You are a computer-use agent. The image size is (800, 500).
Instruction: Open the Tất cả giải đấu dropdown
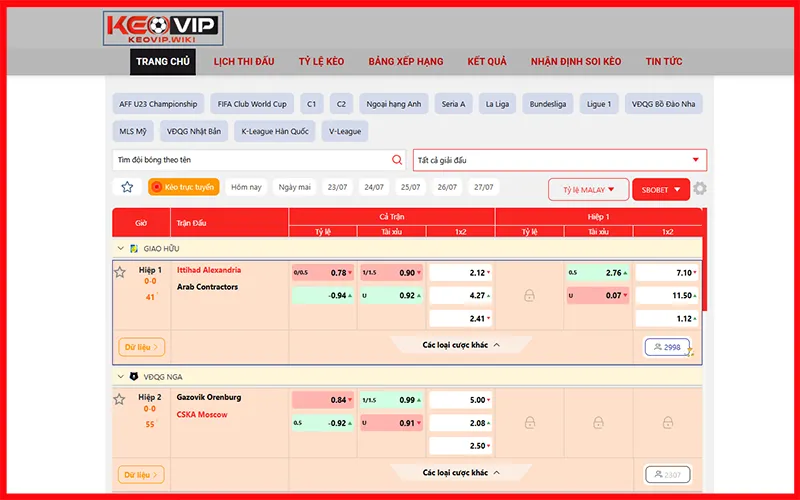pyautogui.click(x=559, y=160)
